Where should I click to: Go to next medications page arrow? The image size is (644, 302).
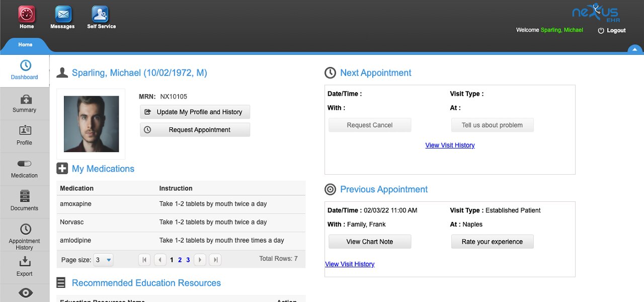coord(200,260)
